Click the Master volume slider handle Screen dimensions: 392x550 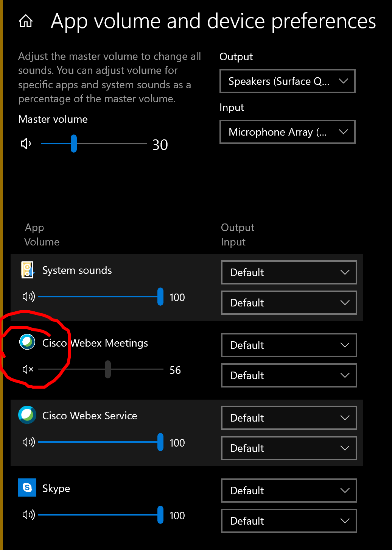tap(74, 144)
